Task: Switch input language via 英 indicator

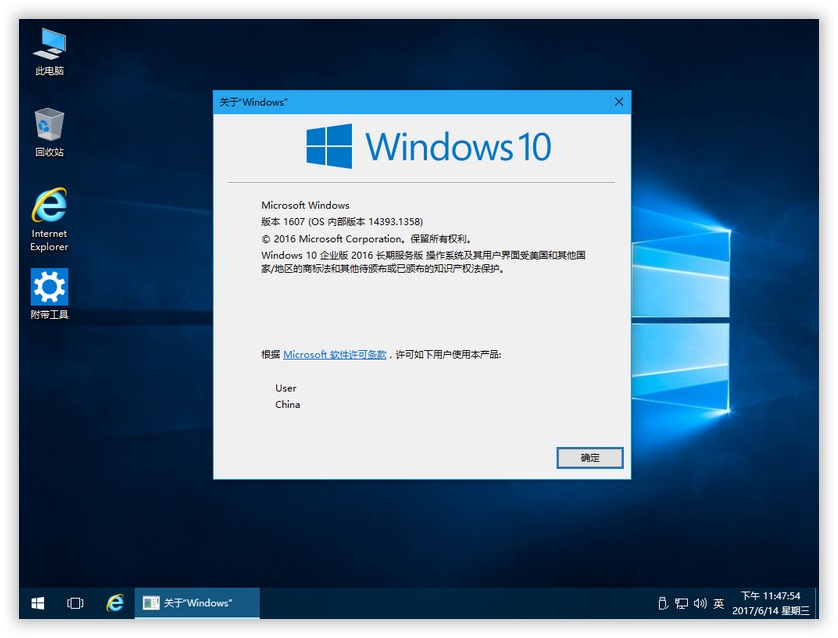Action: [718, 603]
